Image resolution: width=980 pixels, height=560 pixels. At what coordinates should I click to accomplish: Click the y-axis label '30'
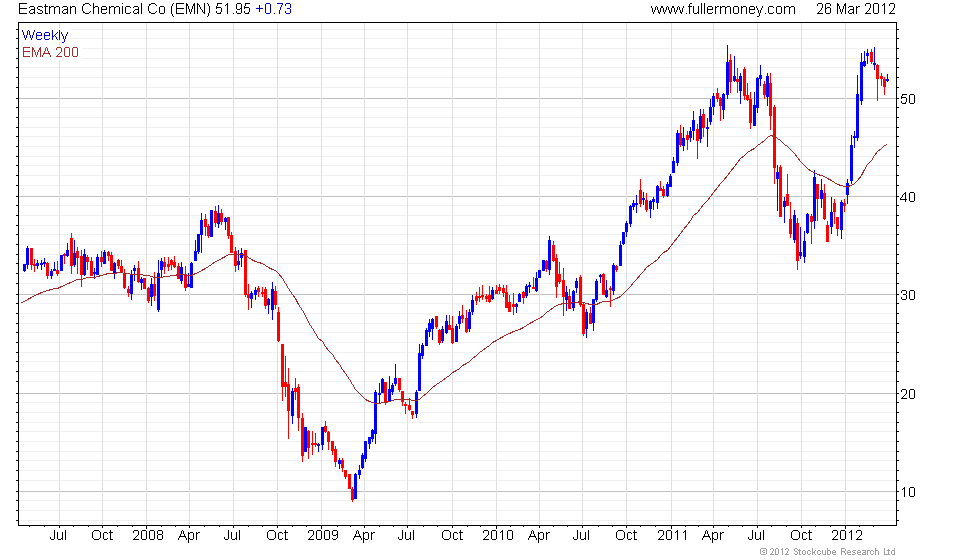pyautogui.click(x=908, y=296)
